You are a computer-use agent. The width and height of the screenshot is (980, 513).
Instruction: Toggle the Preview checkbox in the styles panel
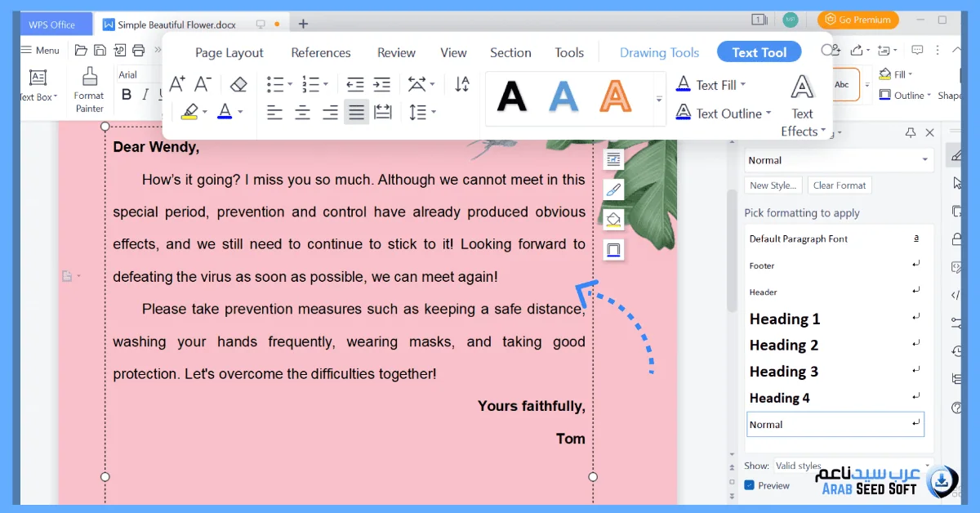(749, 484)
